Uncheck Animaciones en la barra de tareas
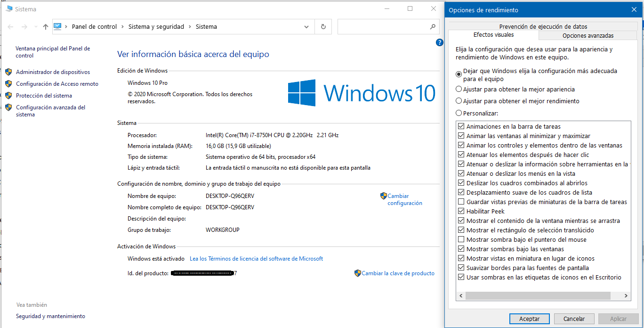Viewport: 644px width, 328px height. (x=461, y=126)
